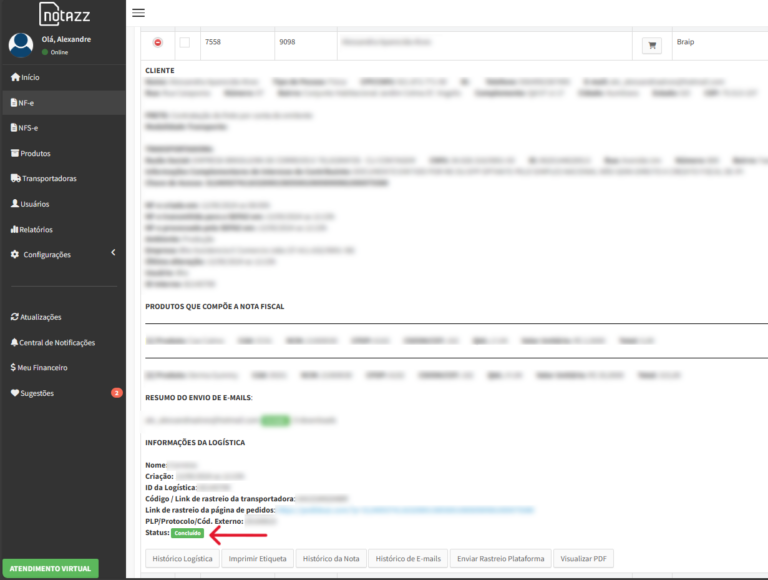Image resolution: width=768 pixels, height=580 pixels.
Task: Open Produtos from the sidebar
Action: click(x=35, y=153)
